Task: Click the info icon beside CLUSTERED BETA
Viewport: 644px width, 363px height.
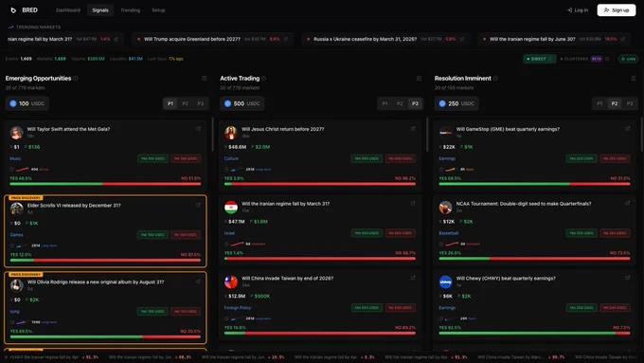Action: coord(607,59)
